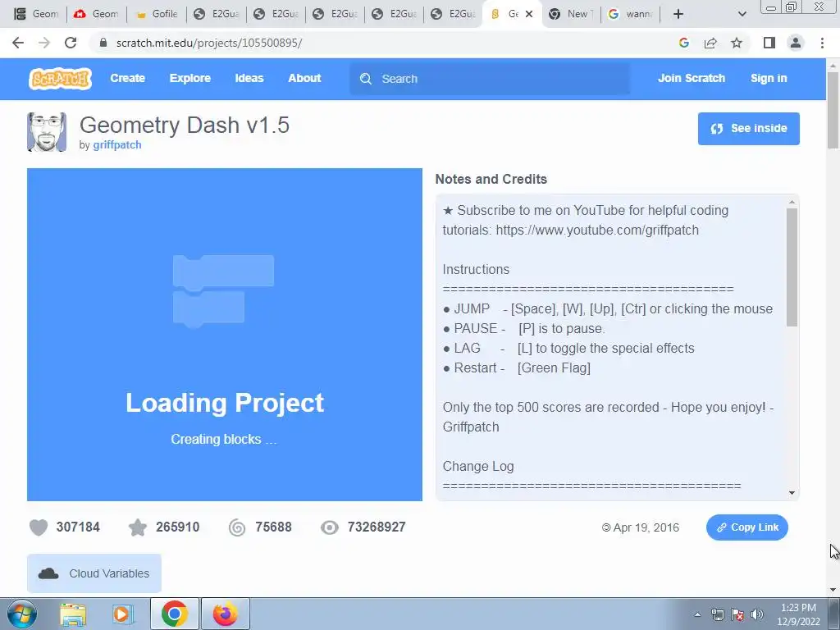Click the Copy Link button

coord(746,527)
